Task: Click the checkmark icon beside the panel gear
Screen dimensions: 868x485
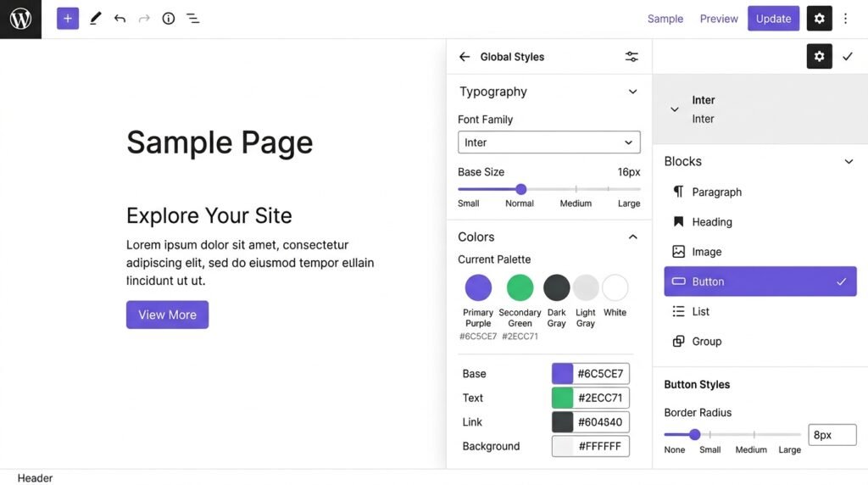Action: pyautogui.click(x=848, y=56)
